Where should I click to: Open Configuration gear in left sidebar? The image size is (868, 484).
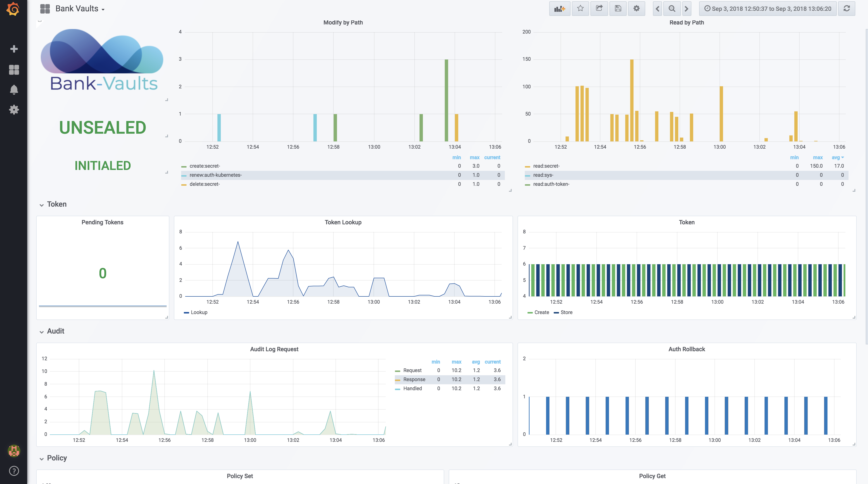point(14,110)
